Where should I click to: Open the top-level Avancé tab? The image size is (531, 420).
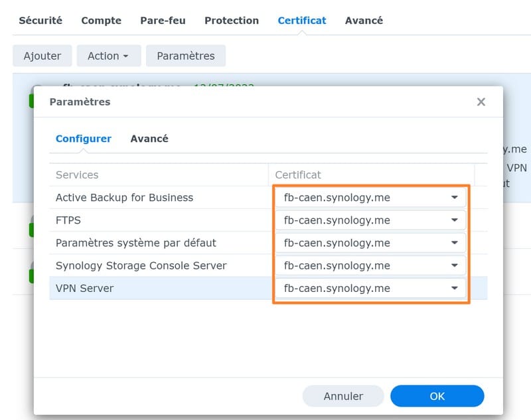coord(364,21)
